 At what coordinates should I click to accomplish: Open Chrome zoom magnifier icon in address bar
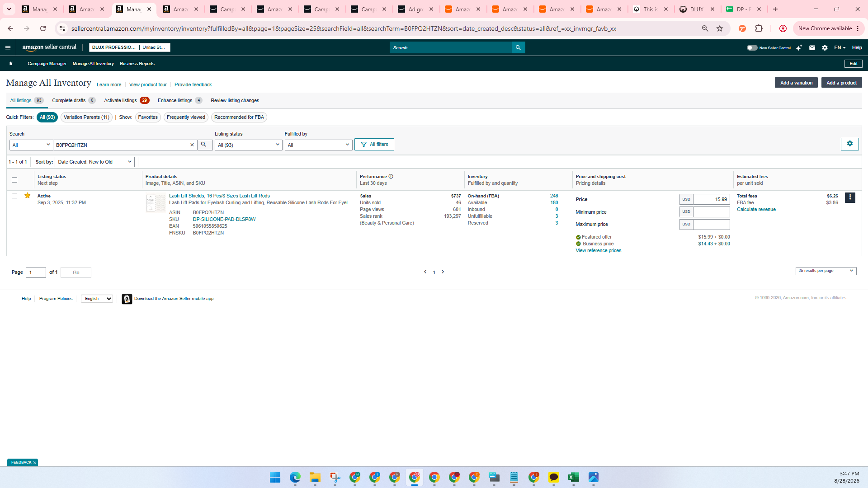coord(705,28)
